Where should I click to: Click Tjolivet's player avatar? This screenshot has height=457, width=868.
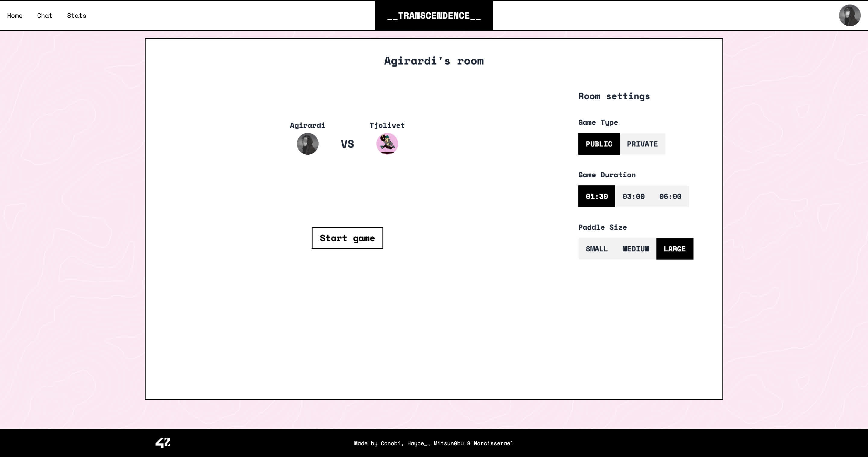387,144
